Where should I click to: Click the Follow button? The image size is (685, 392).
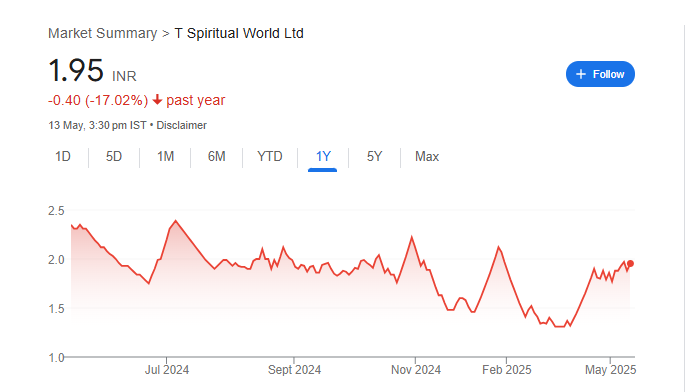[x=600, y=74]
